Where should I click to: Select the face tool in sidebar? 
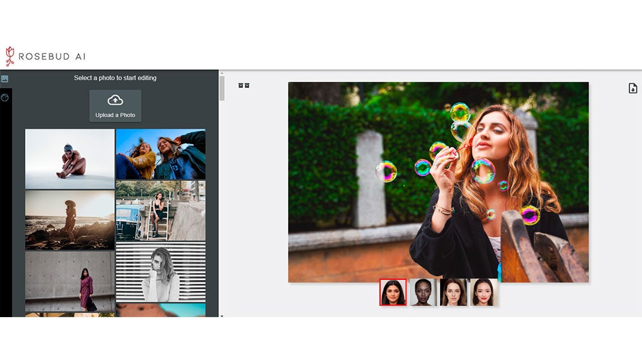tap(4, 98)
